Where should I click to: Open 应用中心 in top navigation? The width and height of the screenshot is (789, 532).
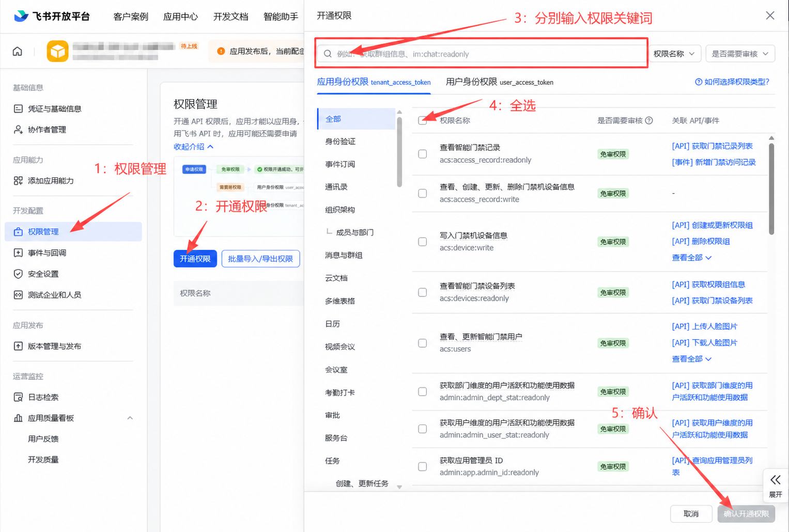coord(180,17)
